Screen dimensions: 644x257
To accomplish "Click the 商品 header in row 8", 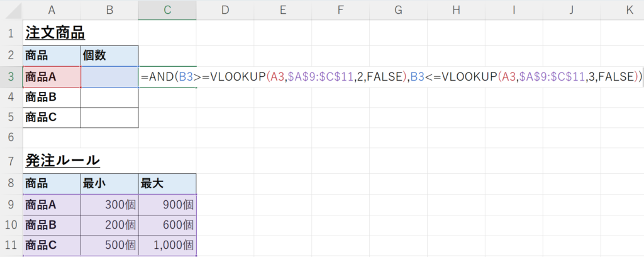I will [x=52, y=183].
